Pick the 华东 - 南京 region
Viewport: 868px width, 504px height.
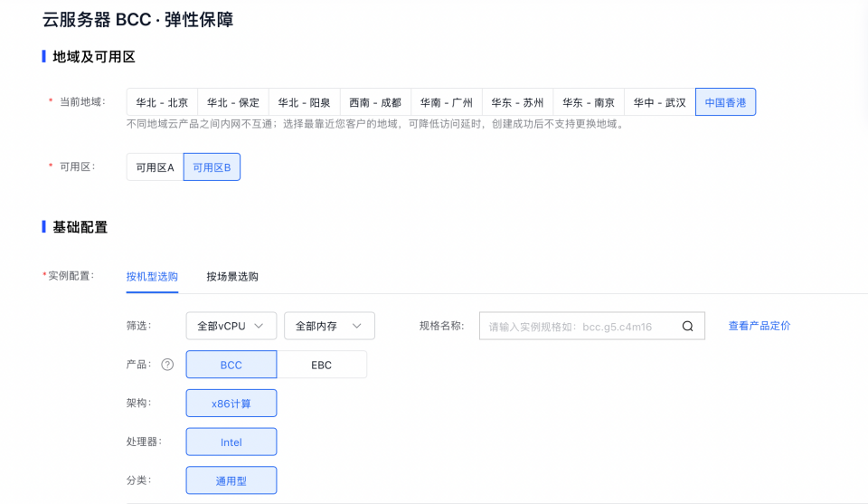click(589, 102)
